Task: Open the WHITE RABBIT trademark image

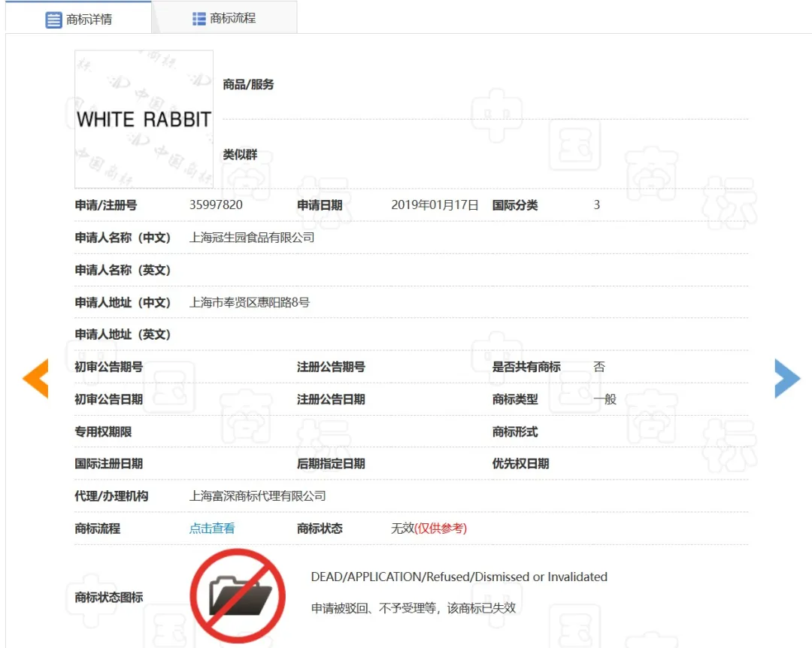Action: (144, 119)
